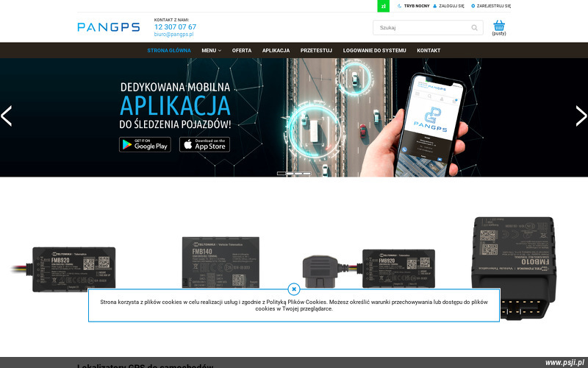Image resolution: width=588 pixels, height=368 pixels.
Task: Email biuro@pangps.pl link
Action: (173, 34)
